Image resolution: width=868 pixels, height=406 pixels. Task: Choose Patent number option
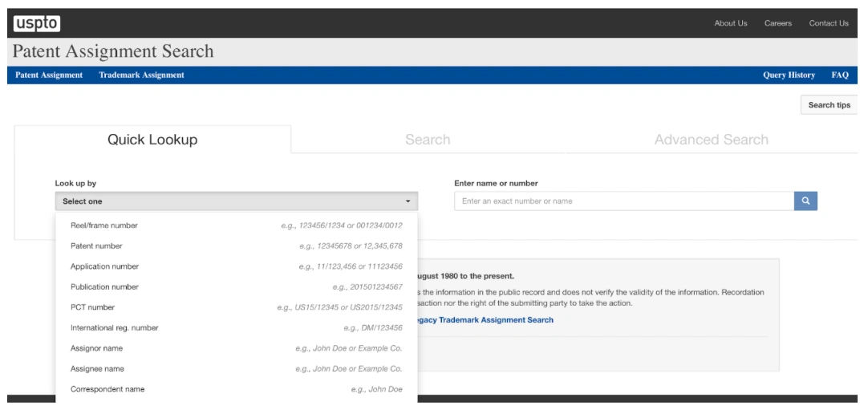[x=237, y=246]
